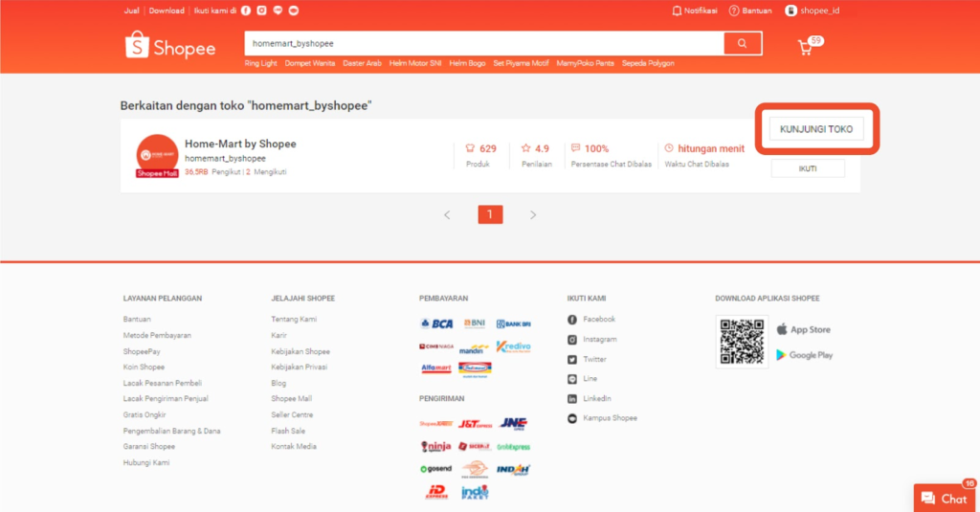The image size is (980, 512).
Task: Click 629 Produk stat
Action: pyautogui.click(x=480, y=155)
